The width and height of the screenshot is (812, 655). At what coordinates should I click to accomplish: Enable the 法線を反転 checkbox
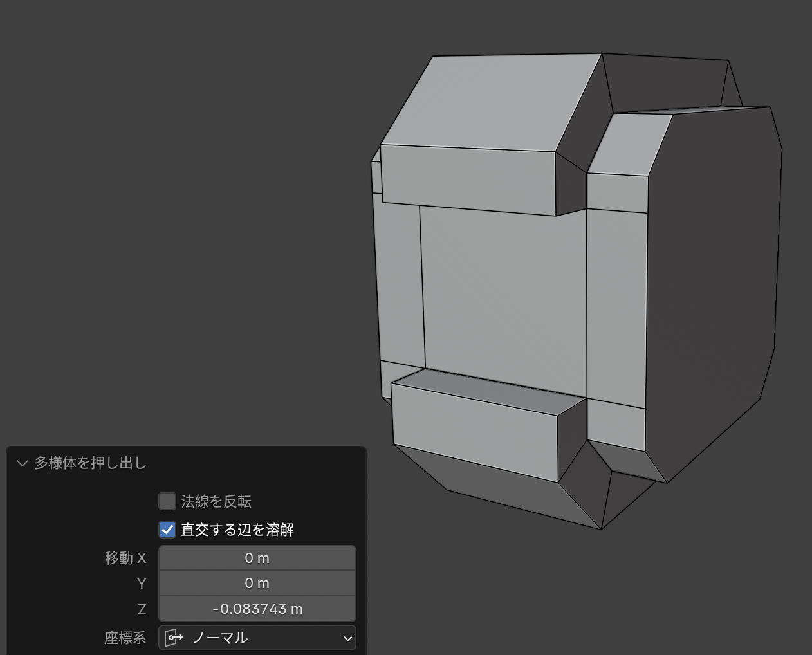[x=167, y=501]
